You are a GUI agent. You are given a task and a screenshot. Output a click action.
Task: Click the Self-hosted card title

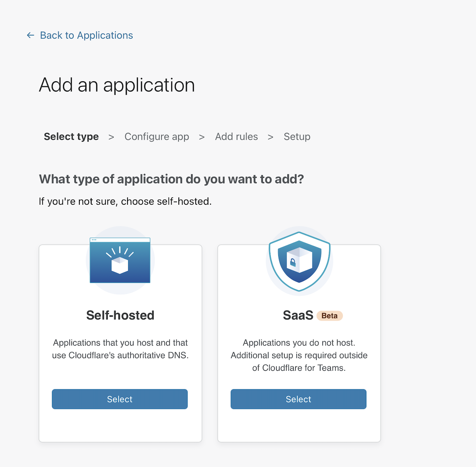[120, 315]
